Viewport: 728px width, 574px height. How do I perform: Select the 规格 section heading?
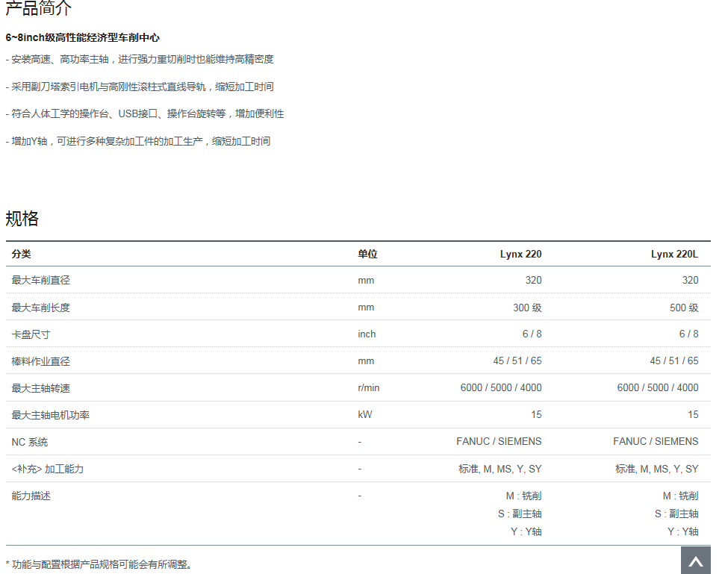[22, 219]
